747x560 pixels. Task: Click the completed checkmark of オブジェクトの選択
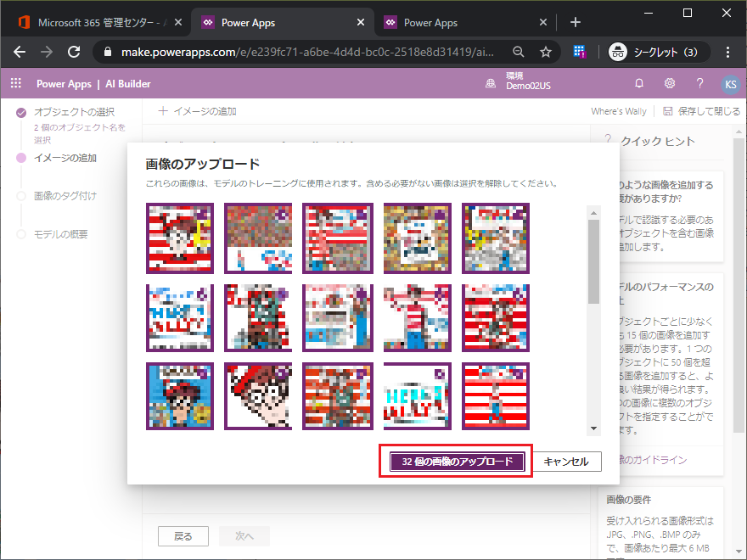pyautogui.click(x=21, y=112)
